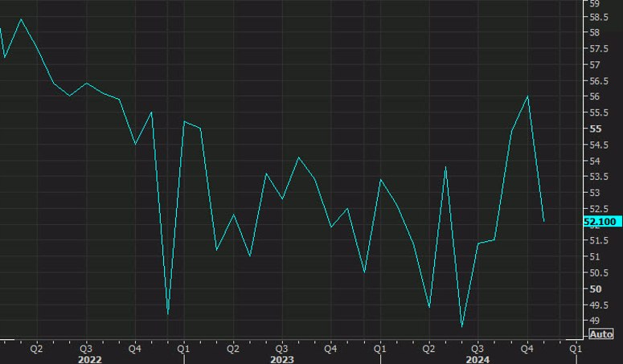This screenshot has width=623, height=364.
Task: Click the 58 y-axis label
Action: [595, 33]
